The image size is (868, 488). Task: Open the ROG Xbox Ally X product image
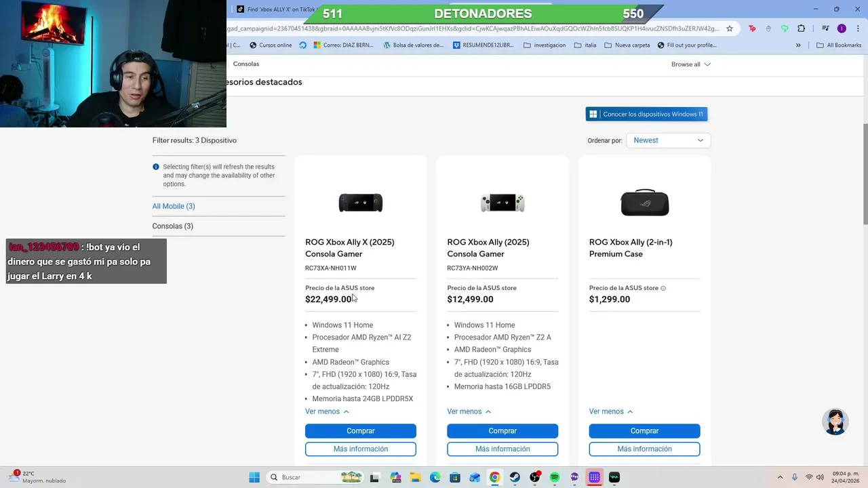point(361,203)
